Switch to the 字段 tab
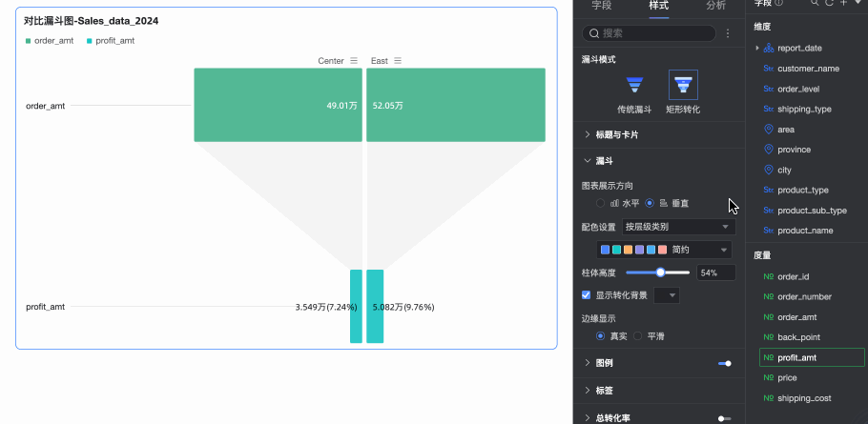The image size is (868, 424). tap(602, 6)
